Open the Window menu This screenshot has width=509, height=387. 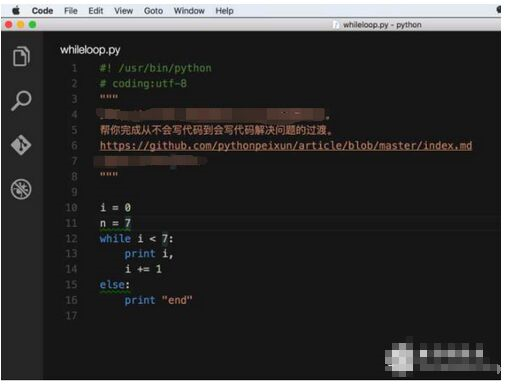[189, 11]
